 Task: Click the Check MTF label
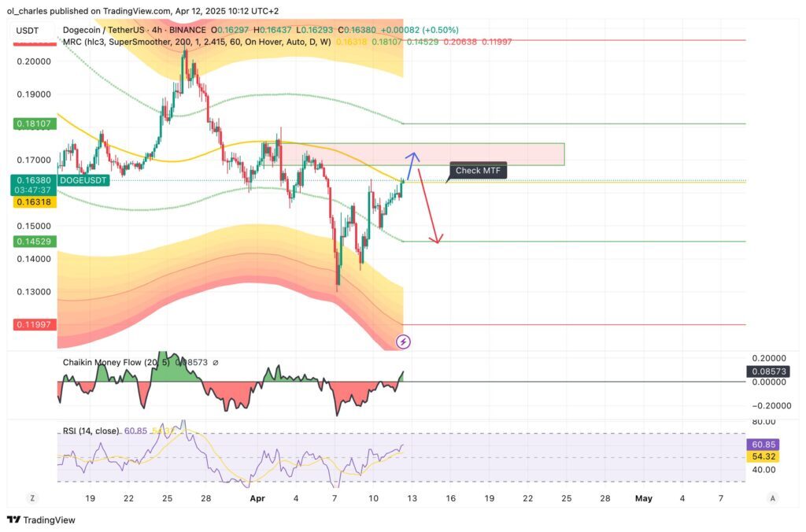(478, 170)
